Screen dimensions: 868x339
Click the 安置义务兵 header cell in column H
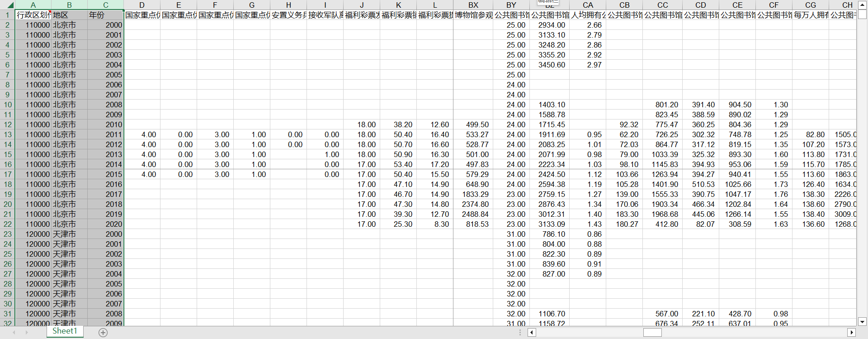point(288,15)
